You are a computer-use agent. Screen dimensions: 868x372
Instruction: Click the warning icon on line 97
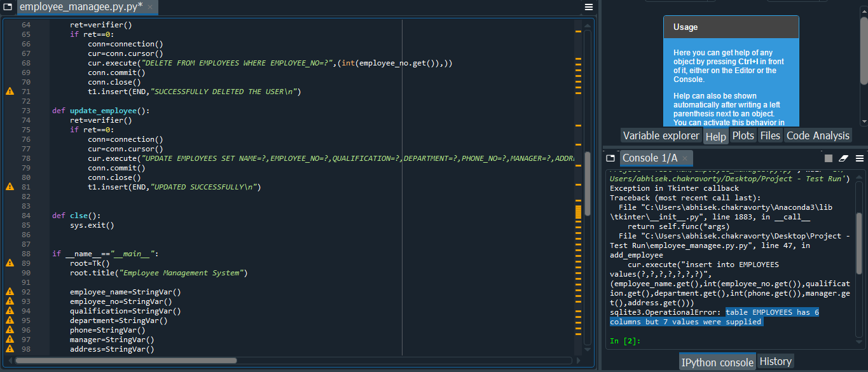(10, 340)
